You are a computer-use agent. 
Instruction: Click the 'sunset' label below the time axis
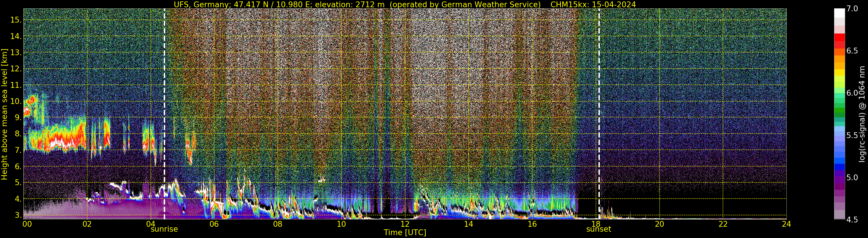coord(598,229)
